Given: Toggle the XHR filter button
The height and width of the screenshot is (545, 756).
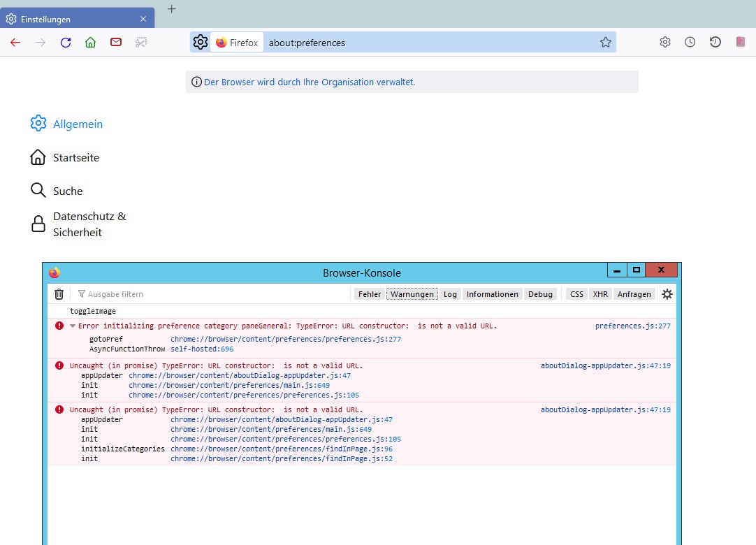Looking at the screenshot, I should 600,294.
